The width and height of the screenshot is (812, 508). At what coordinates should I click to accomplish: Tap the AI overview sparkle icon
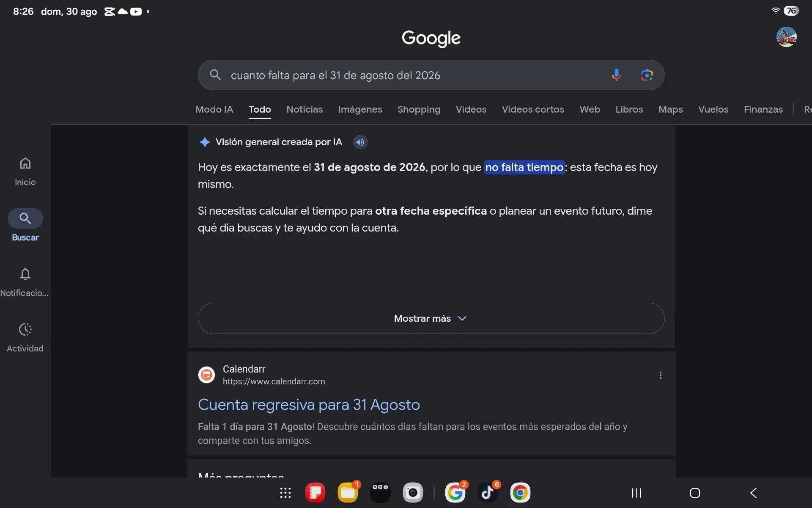[x=205, y=142]
